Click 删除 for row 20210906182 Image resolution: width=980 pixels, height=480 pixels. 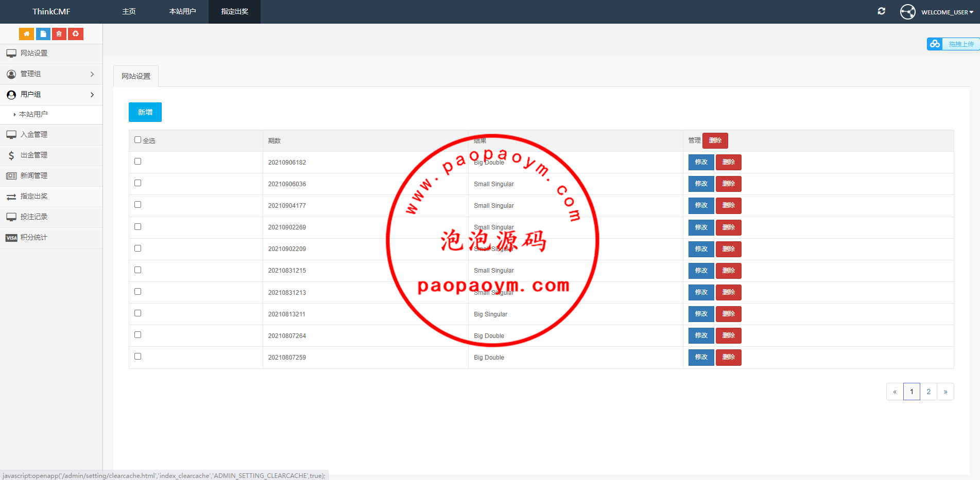[x=729, y=162]
